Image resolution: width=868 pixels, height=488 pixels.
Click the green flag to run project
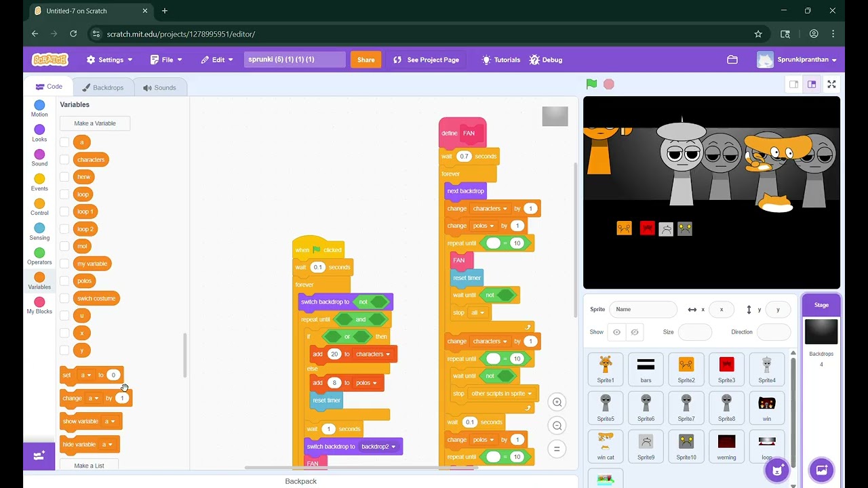[592, 84]
